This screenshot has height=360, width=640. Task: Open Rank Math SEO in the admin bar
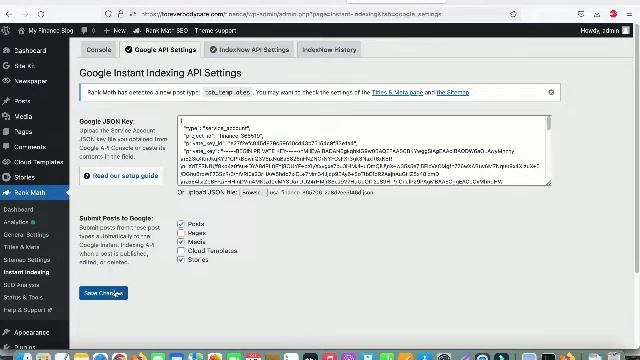tap(161, 31)
